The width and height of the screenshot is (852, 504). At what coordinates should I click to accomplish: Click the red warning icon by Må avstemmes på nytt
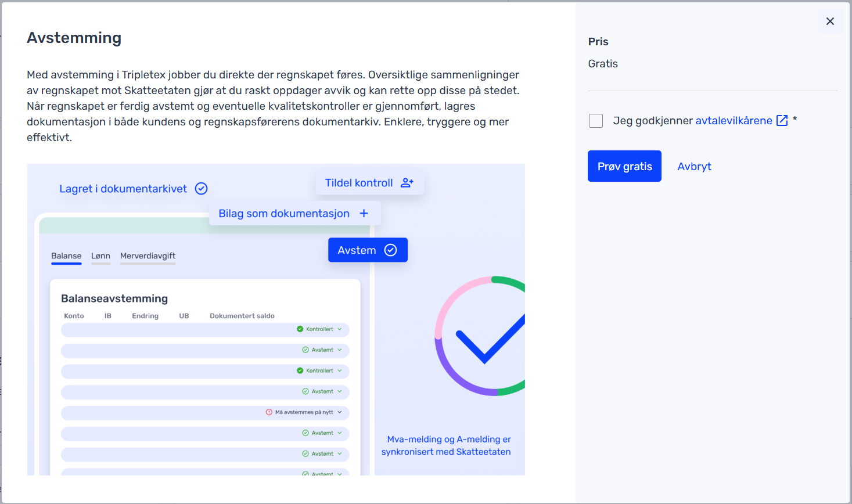269,412
